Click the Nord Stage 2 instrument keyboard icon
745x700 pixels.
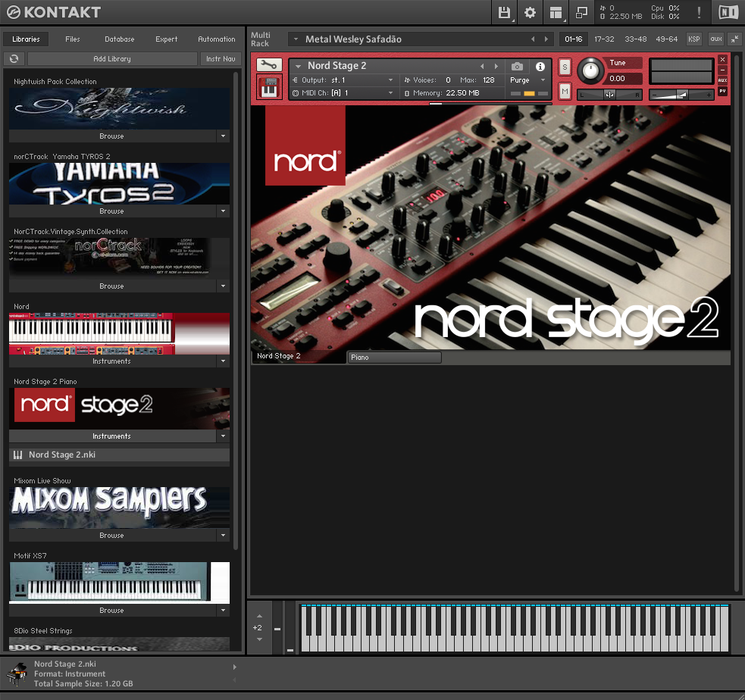click(269, 87)
